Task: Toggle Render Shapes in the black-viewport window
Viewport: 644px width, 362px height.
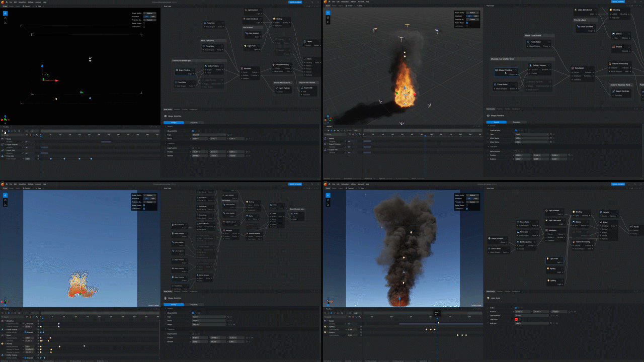Action: coord(144,23)
